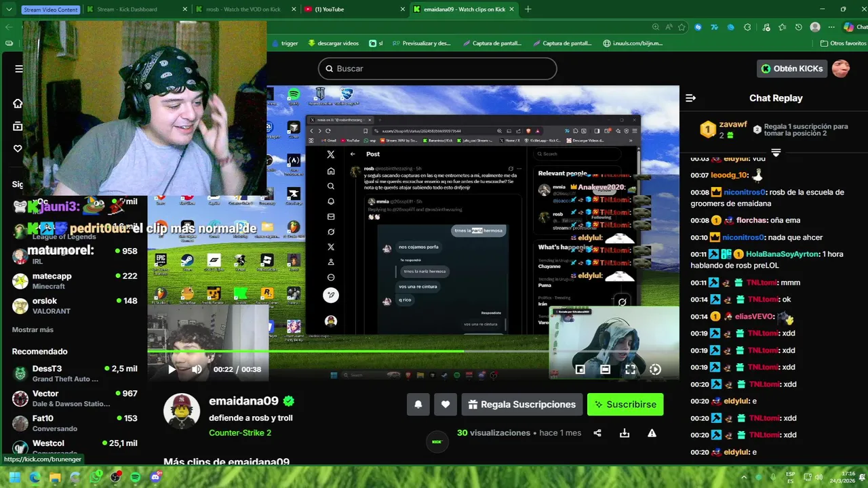The image size is (868, 488).
Task: Click the Stream Video Content tab group
Action: coord(50,9)
